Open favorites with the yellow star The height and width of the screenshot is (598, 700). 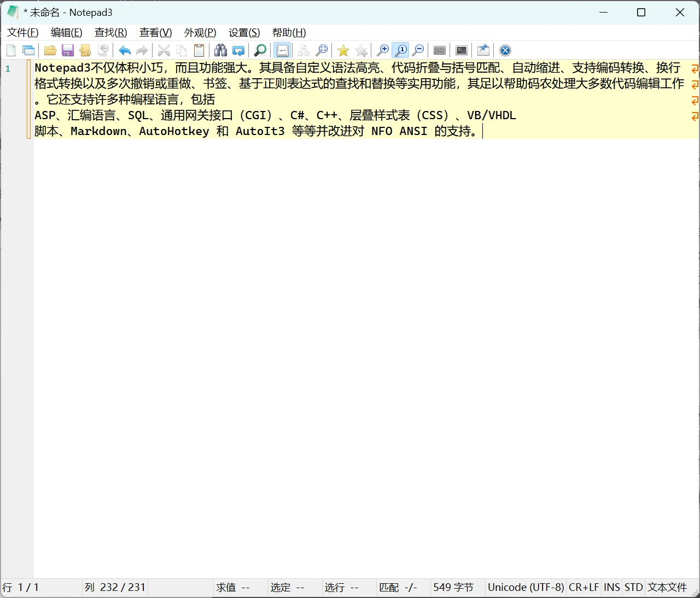click(343, 51)
